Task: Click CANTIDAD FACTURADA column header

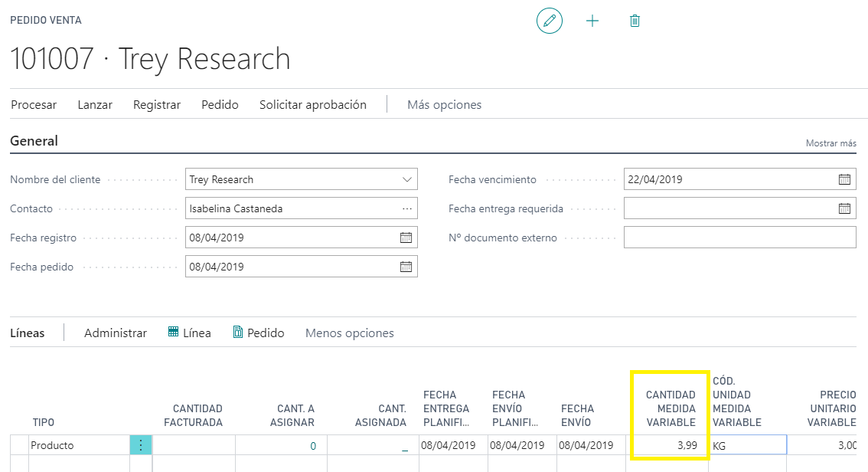Action: [x=193, y=415]
